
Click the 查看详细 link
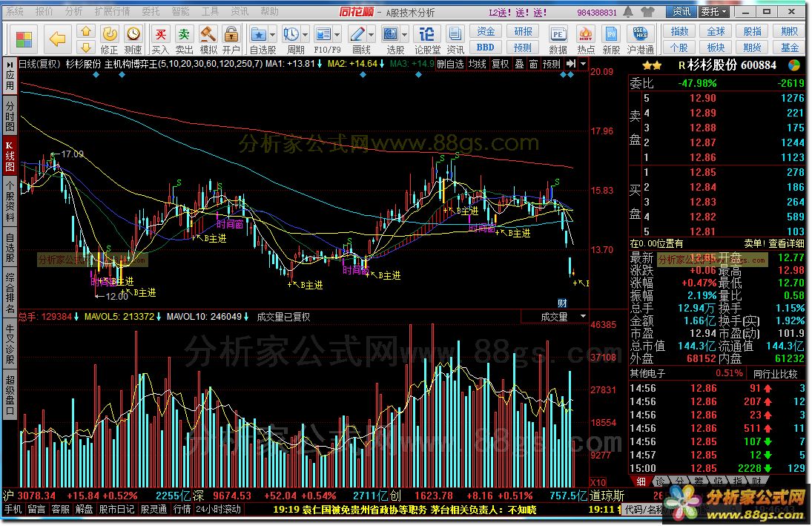786,243
